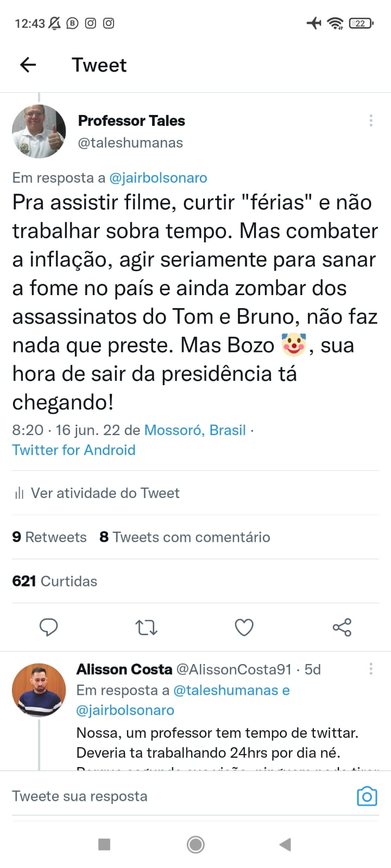Open camera icon in reply bar
This screenshot has height=868, width=391.
[367, 796]
